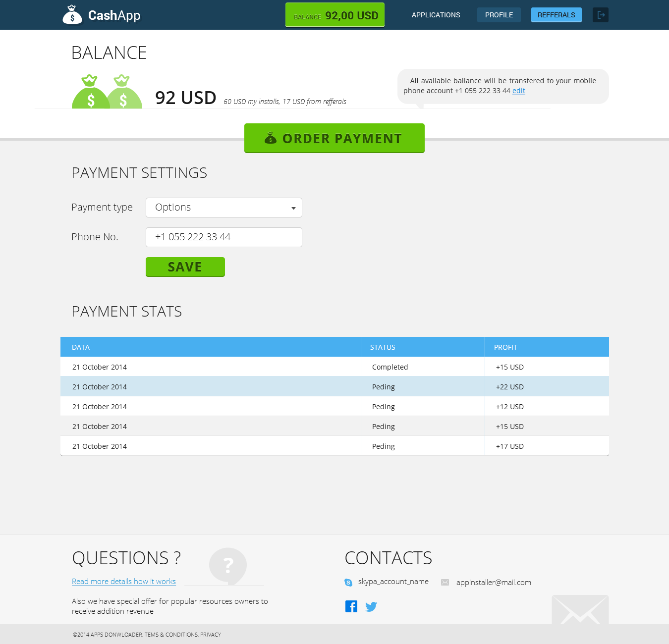Viewport: 669px width, 644px height.
Task: Open the Payment type Options dropdown
Action: (223, 207)
